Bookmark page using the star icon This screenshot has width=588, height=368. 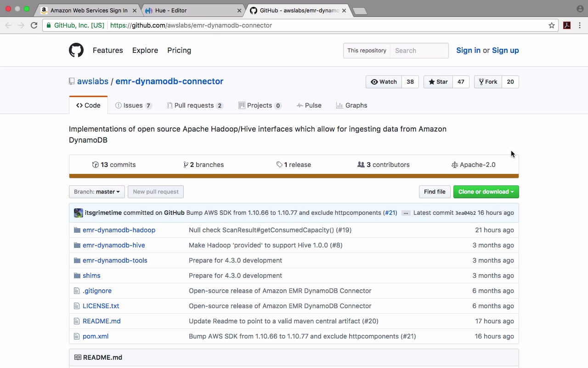pos(552,25)
